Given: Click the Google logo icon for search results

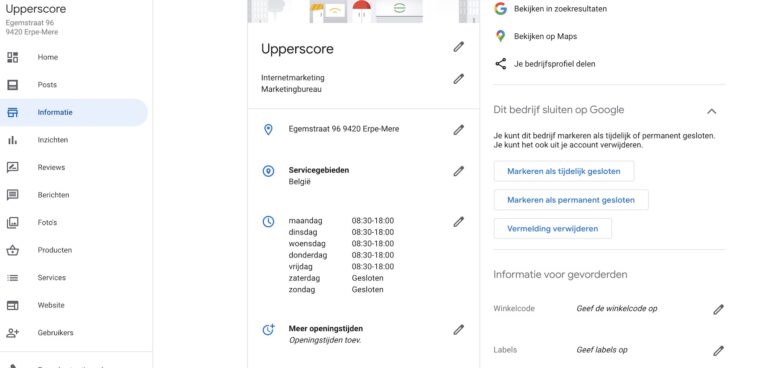Looking at the screenshot, I should (x=500, y=9).
